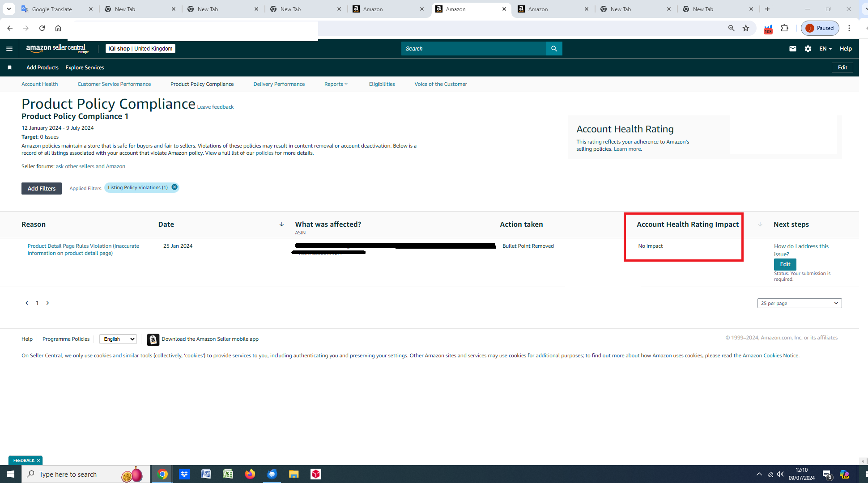The image size is (868, 483).
Task: Open the Eligibilities tab
Action: [x=382, y=84]
